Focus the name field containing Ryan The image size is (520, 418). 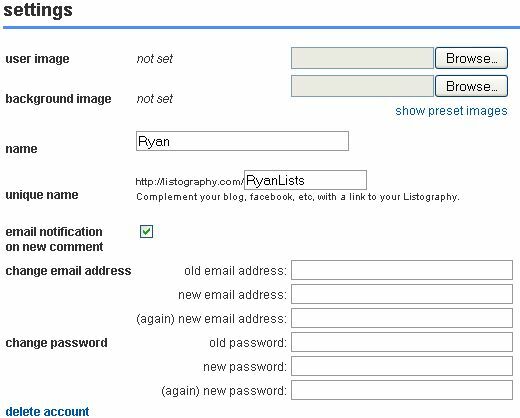point(242,141)
